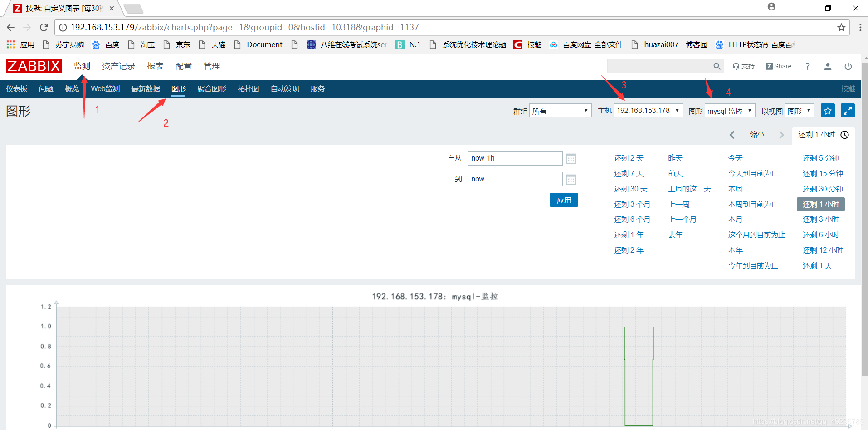This screenshot has width=868, height=430.
Task: Open the Zabbix Share link
Action: coord(779,66)
